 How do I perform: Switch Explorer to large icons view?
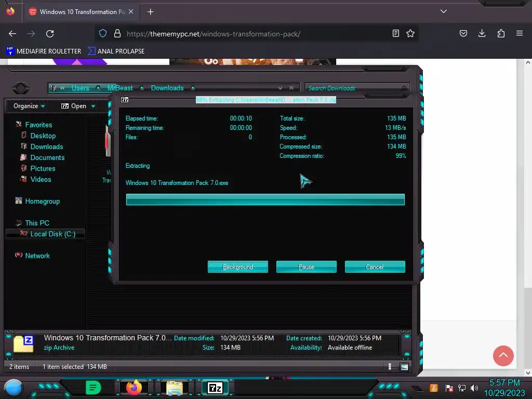click(404, 367)
